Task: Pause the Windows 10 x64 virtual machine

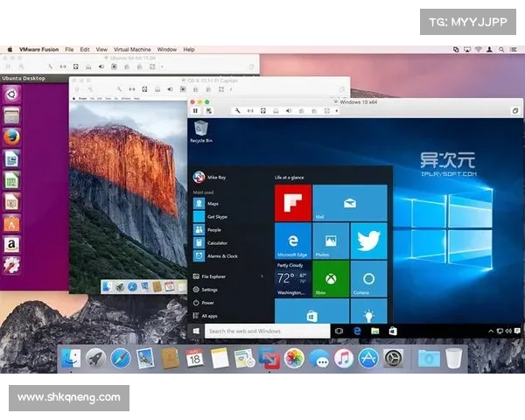Action: click(195, 111)
